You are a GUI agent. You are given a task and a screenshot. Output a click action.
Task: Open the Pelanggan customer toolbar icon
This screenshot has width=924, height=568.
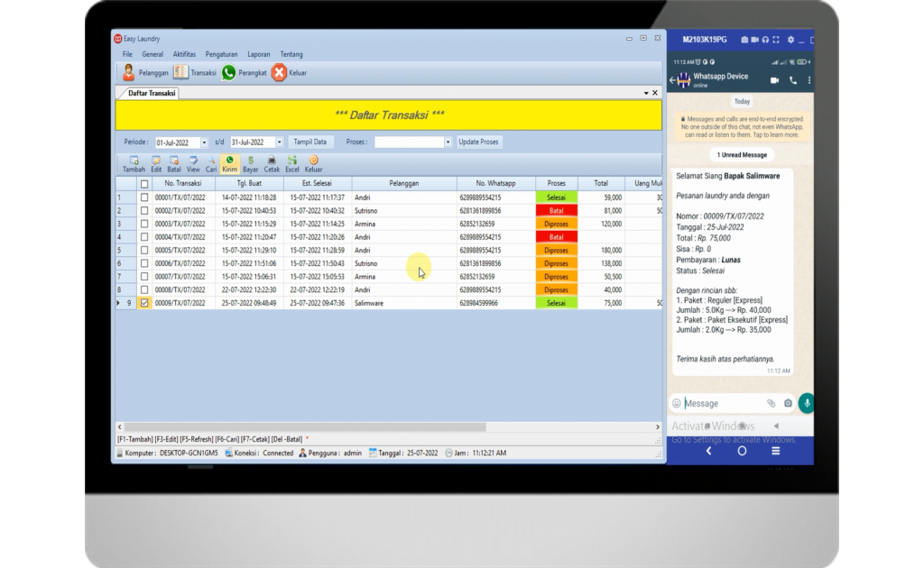129,73
